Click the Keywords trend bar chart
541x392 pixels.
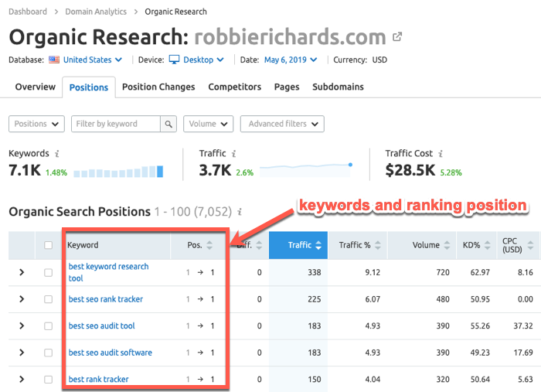pos(118,172)
